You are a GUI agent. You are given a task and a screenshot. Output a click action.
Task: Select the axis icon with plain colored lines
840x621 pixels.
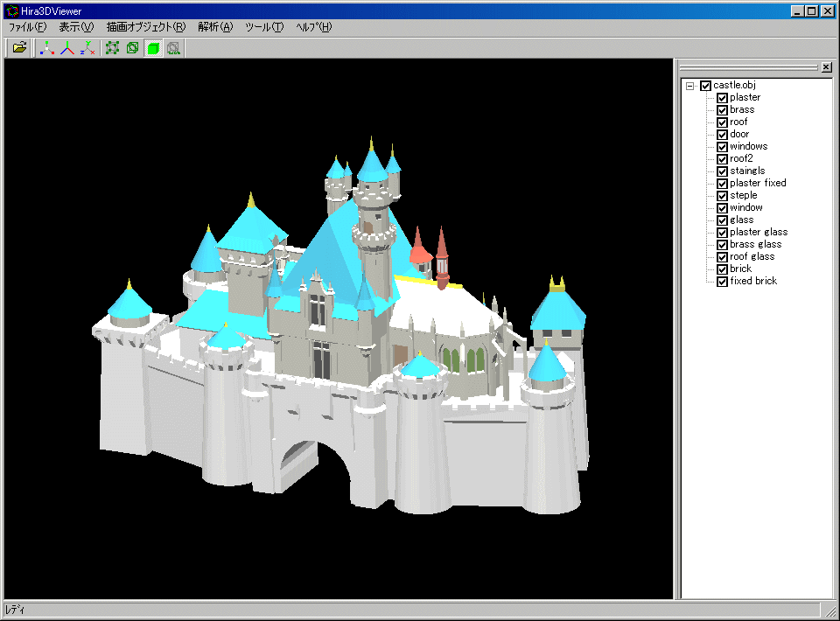click(x=67, y=48)
